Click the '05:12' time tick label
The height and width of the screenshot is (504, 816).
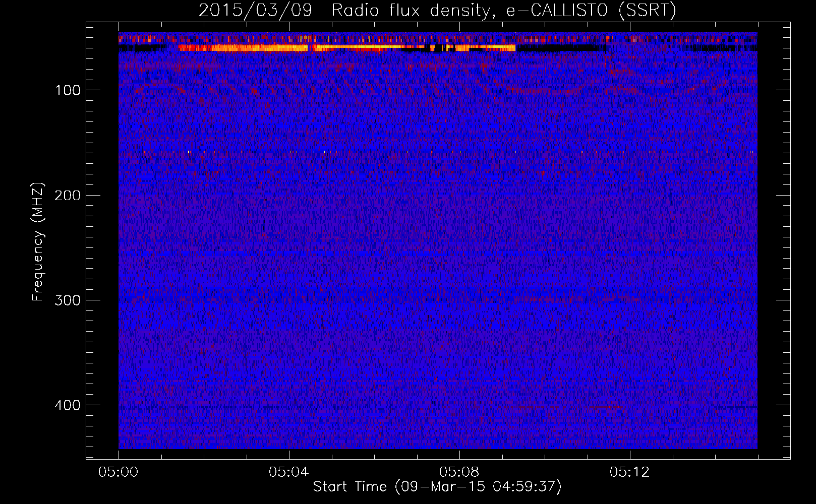(x=630, y=472)
